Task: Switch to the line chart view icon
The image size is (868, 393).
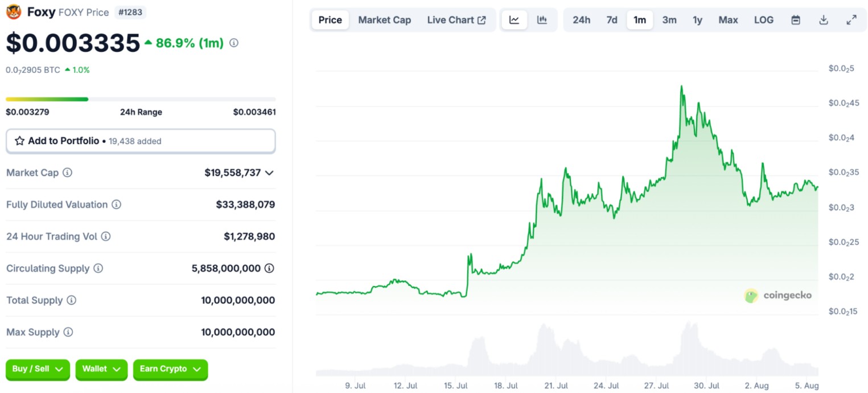Action: (x=514, y=20)
